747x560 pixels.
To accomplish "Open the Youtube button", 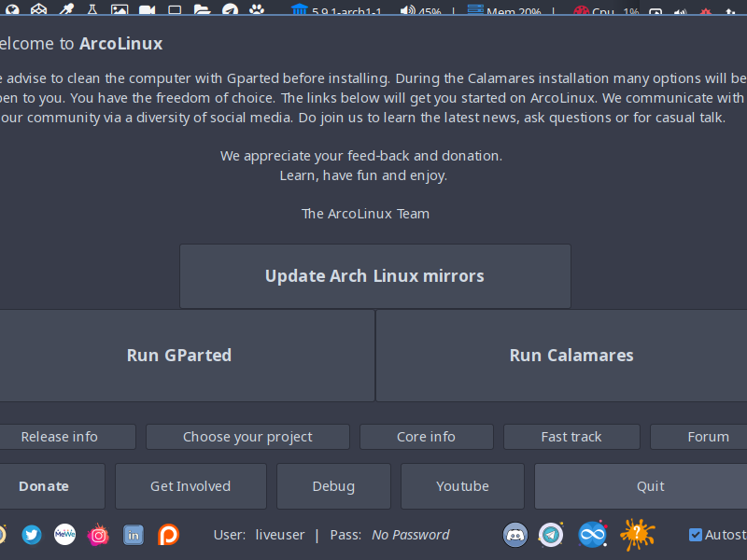I will pos(462,486).
